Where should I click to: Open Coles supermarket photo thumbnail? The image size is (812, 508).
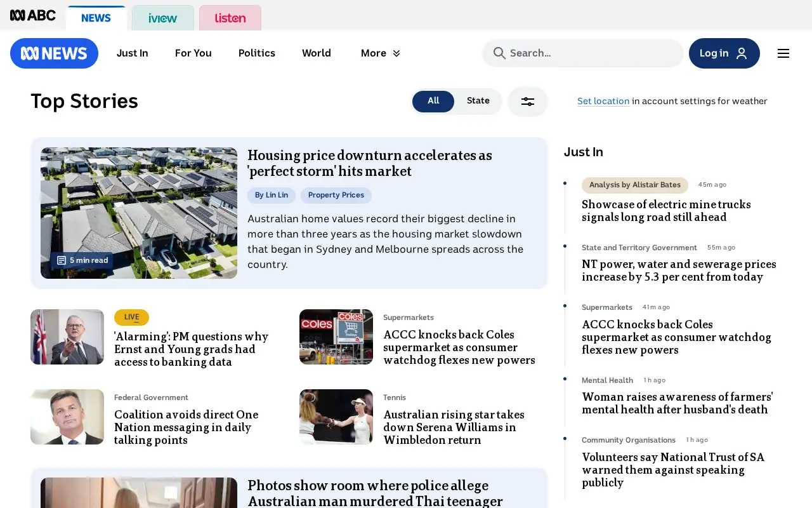(x=336, y=337)
